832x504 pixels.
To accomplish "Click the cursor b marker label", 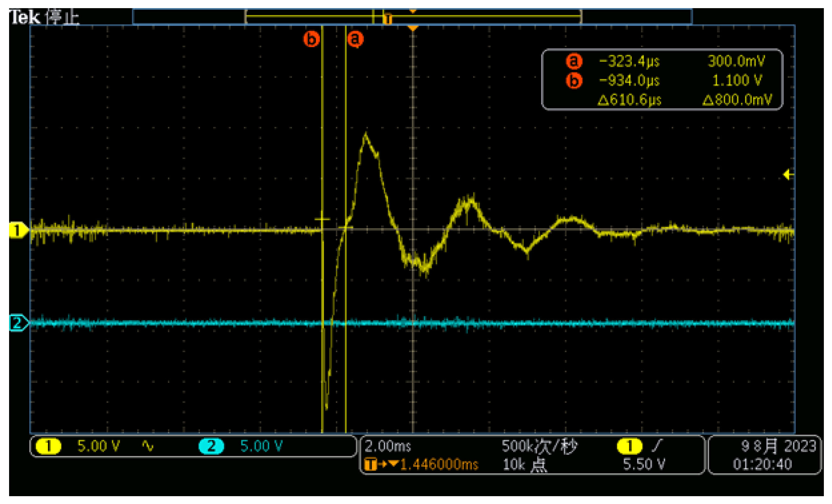I will pyautogui.click(x=311, y=39).
